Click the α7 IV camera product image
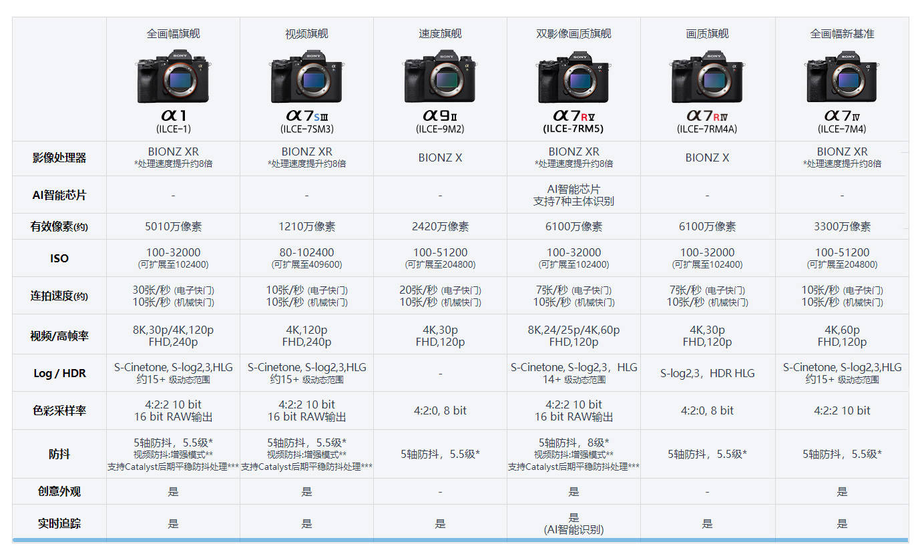 [x=842, y=75]
